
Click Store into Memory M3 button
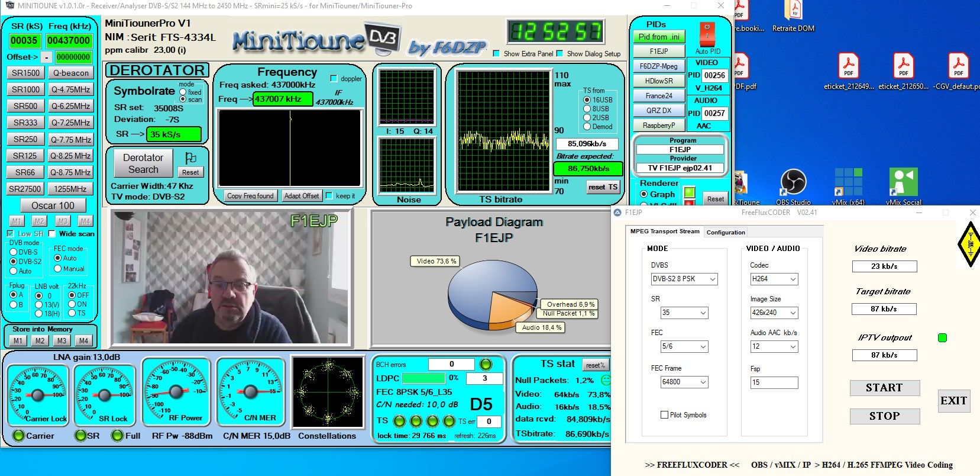click(62, 341)
